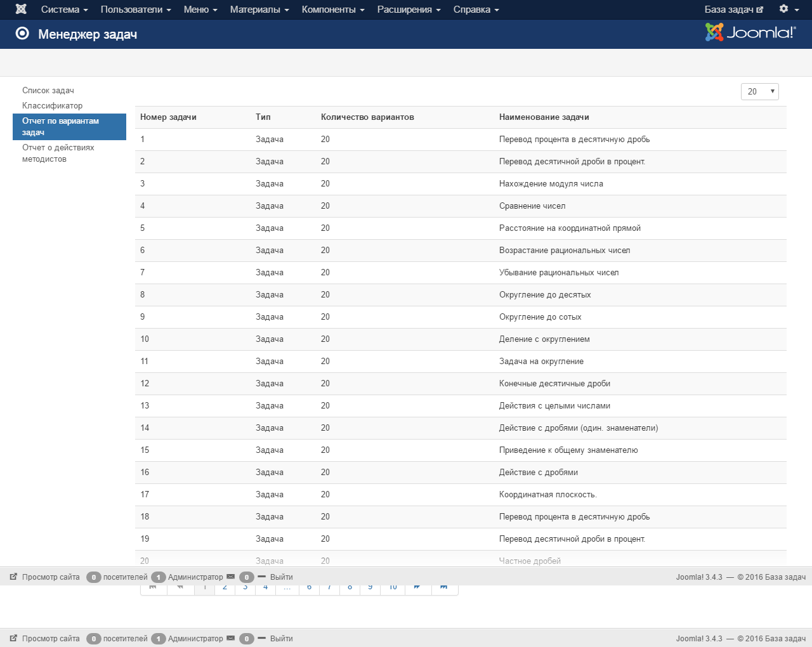Open the Справка menu

click(476, 10)
